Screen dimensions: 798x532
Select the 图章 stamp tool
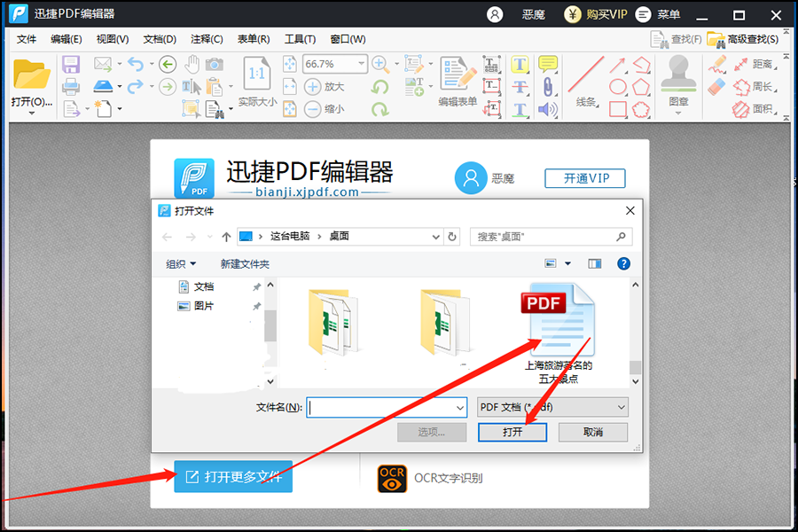(x=678, y=81)
